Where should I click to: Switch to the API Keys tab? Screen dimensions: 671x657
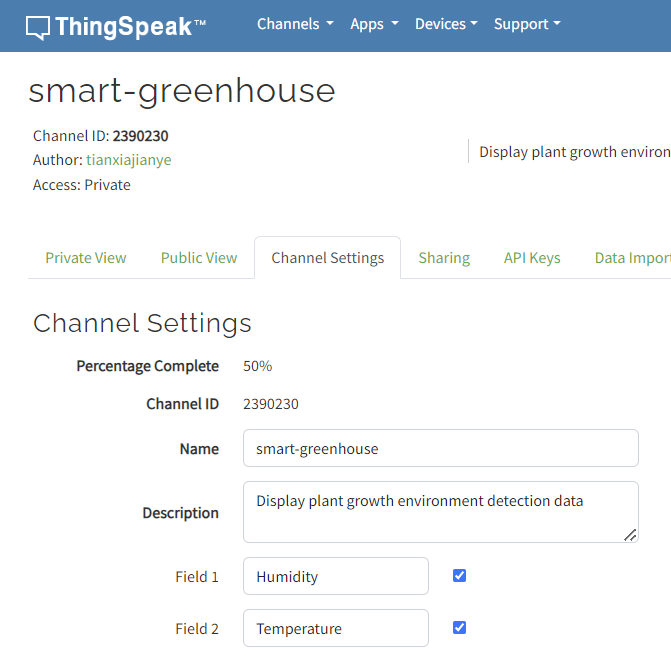pyautogui.click(x=532, y=258)
